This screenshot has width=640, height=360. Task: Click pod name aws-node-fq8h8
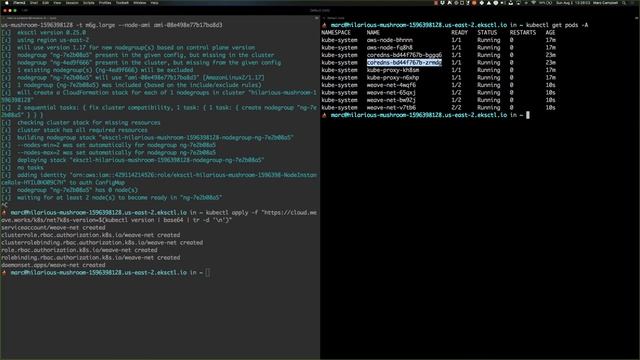click(x=389, y=47)
